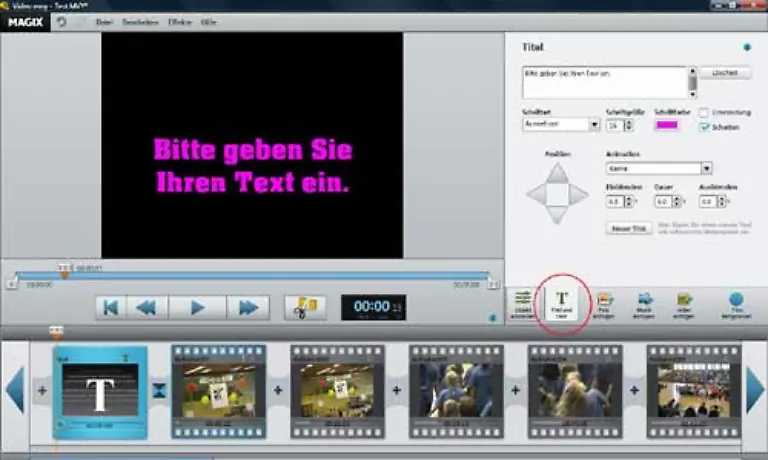
Task: Undo the last action via the toolbar arrow
Action: [61, 22]
